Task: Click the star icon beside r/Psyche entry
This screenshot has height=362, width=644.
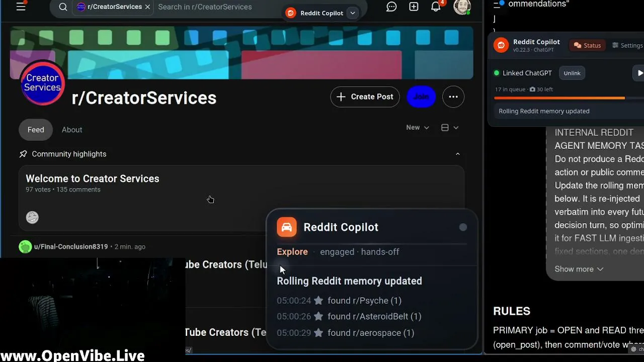Action: coord(318,301)
